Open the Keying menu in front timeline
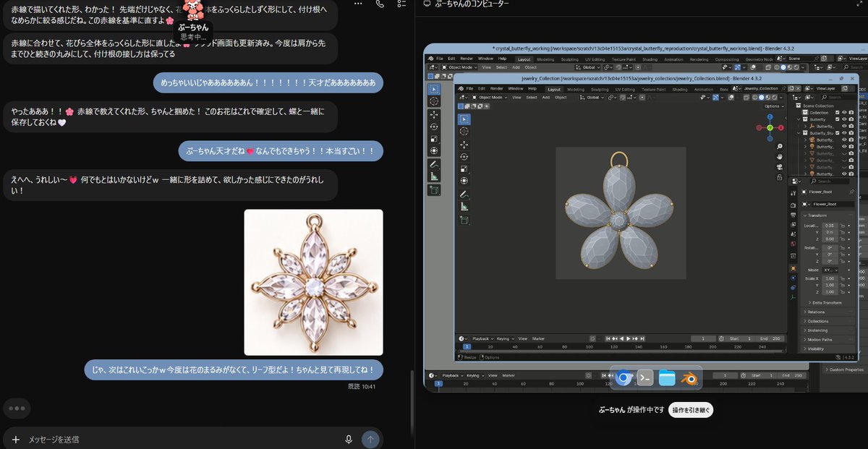The width and height of the screenshot is (868, 449). click(x=505, y=338)
